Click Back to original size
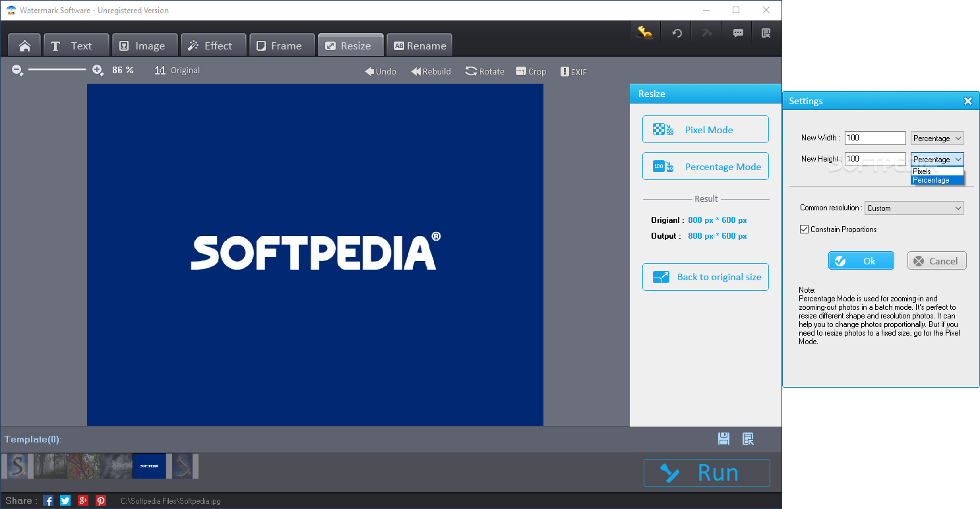Image resolution: width=980 pixels, height=509 pixels. pos(706,277)
